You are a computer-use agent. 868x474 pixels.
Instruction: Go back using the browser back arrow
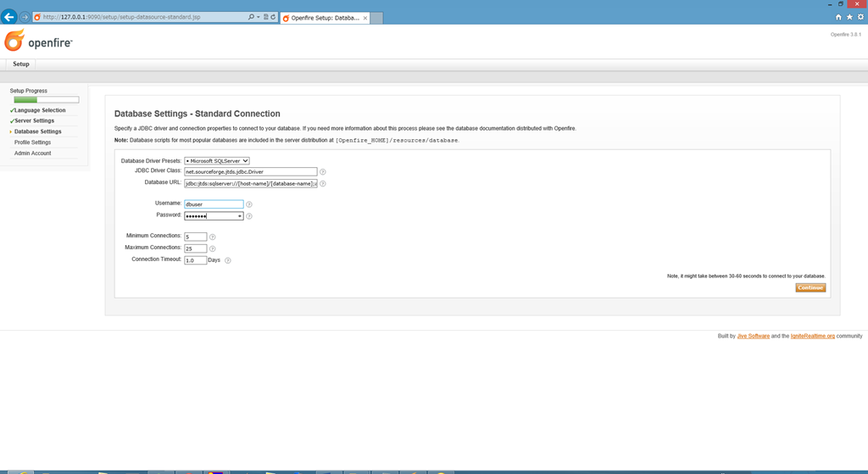click(8, 17)
